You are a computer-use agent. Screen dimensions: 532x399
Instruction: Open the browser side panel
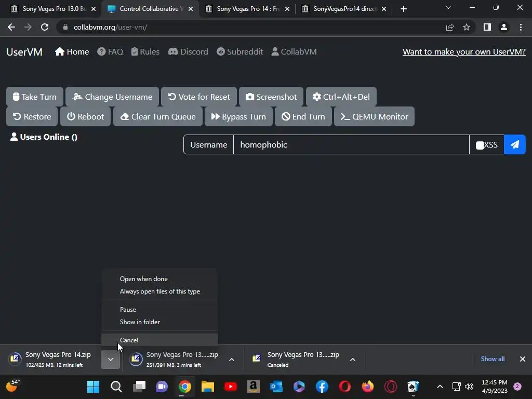(487, 27)
